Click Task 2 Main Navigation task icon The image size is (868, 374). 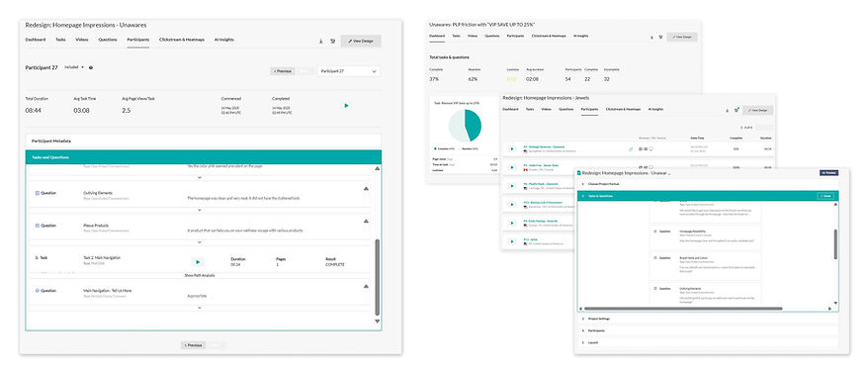tap(38, 257)
